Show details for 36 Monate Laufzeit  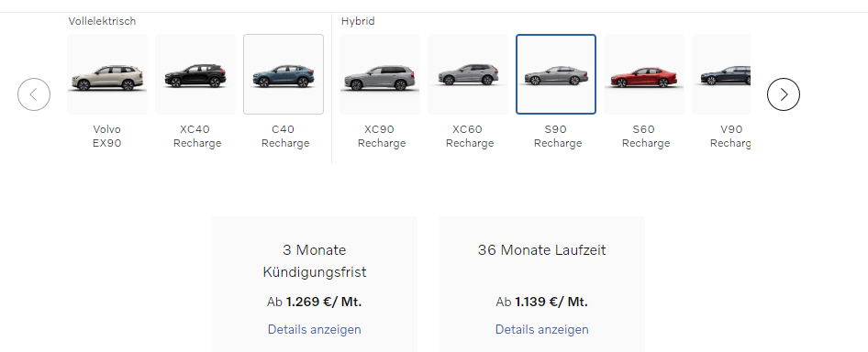(542, 329)
